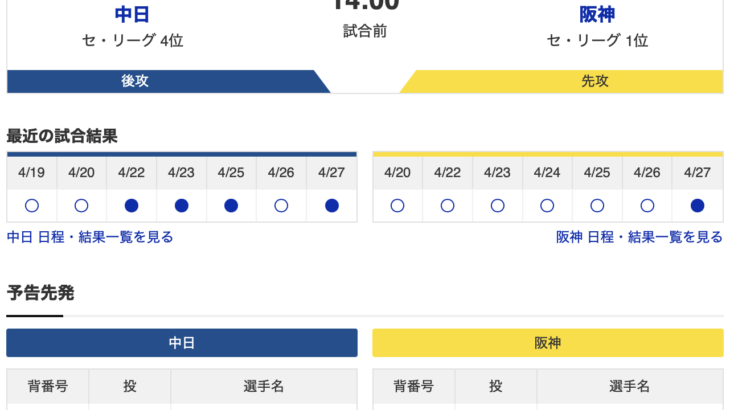
Task: Click 中日's 4/19 win circle icon
Action: [x=31, y=206]
